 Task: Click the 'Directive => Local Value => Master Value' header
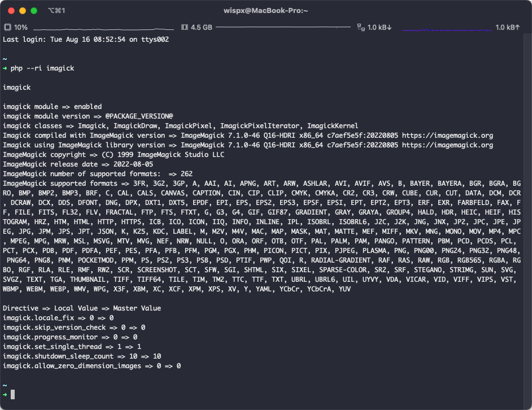click(x=82, y=308)
